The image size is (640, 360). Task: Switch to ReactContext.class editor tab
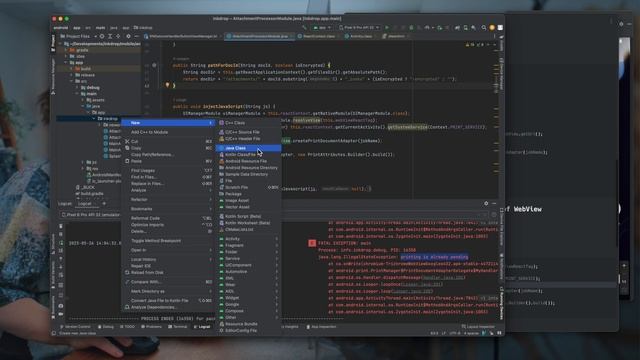[319, 36]
